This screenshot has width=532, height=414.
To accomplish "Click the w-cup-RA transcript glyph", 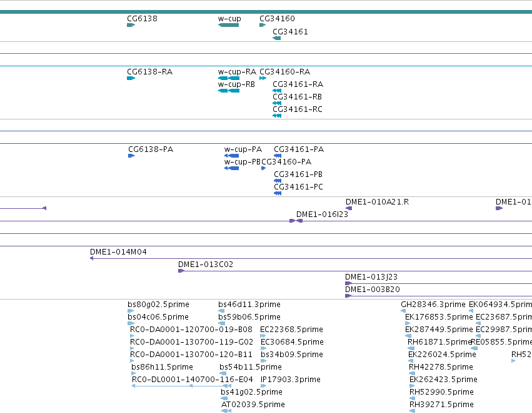I will (229, 78).
